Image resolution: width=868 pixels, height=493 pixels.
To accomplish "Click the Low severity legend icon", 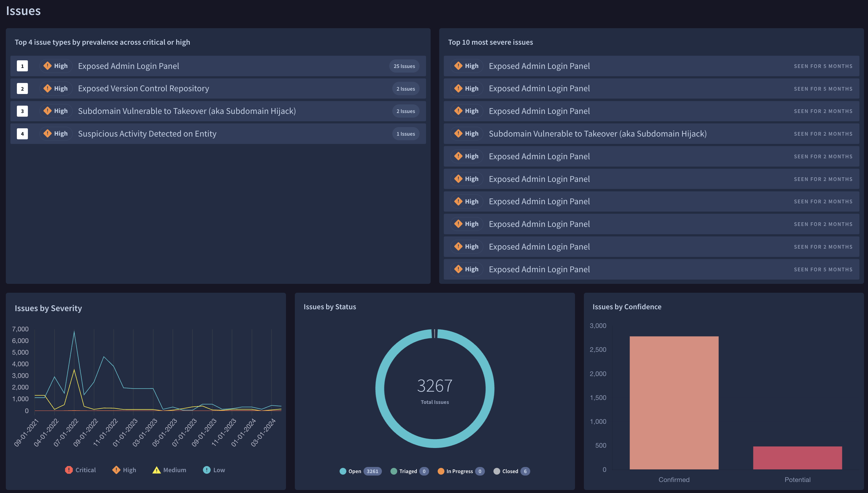I will 206,470.
